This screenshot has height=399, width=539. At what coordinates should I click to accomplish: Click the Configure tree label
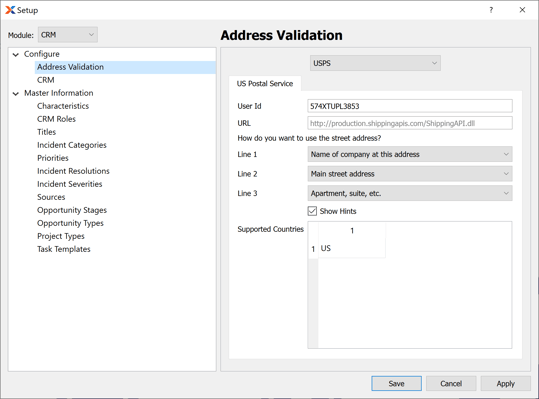tap(42, 54)
